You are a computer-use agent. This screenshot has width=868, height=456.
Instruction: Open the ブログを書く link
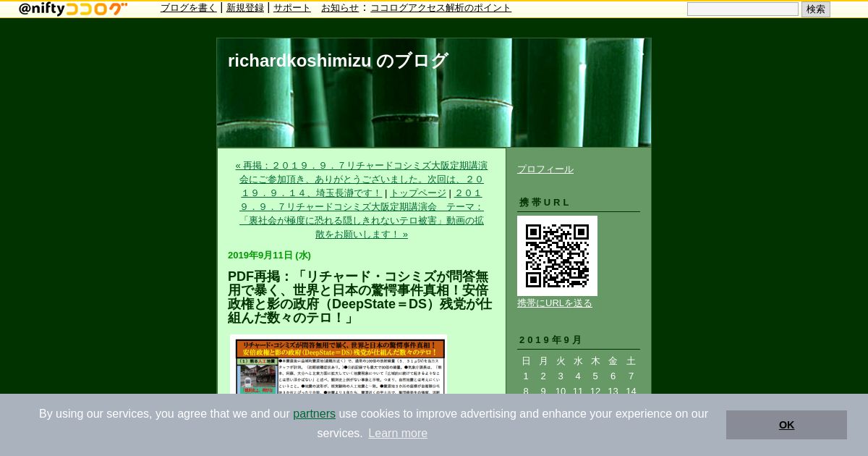[189, 8]
